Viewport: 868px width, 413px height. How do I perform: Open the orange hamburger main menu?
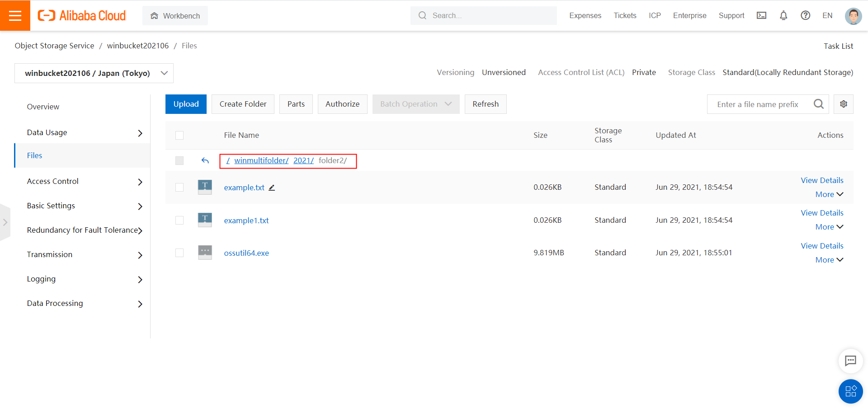(x=15, y=15)
